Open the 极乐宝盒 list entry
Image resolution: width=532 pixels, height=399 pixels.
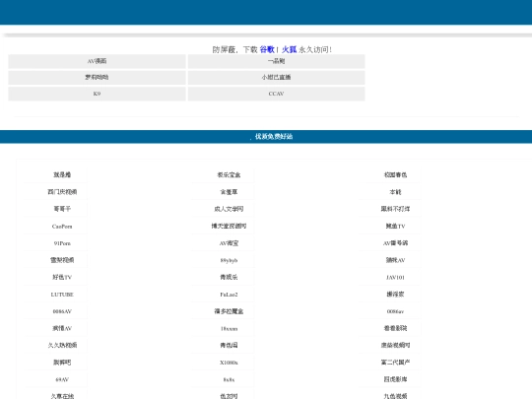point(229,175)
